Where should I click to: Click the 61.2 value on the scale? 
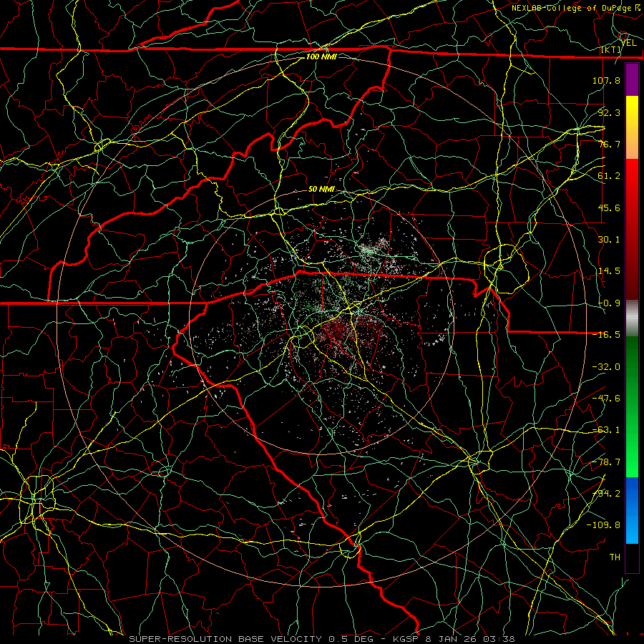click(x=609, y=176)
